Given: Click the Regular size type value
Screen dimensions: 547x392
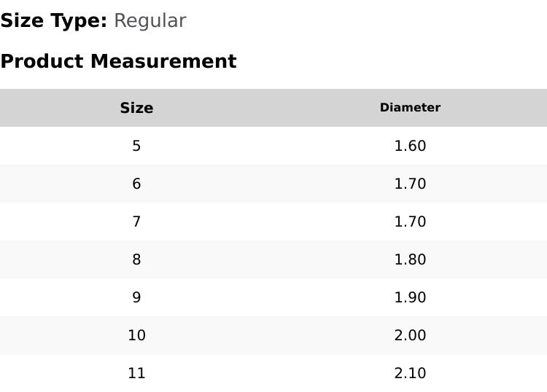Looking at the screenshot, I should point(150,20).
